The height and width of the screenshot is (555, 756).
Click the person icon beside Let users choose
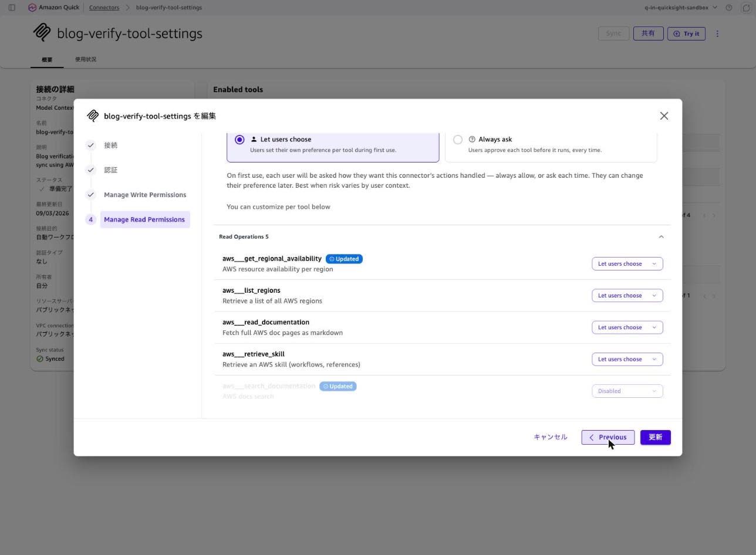click(x=254, y=140)
